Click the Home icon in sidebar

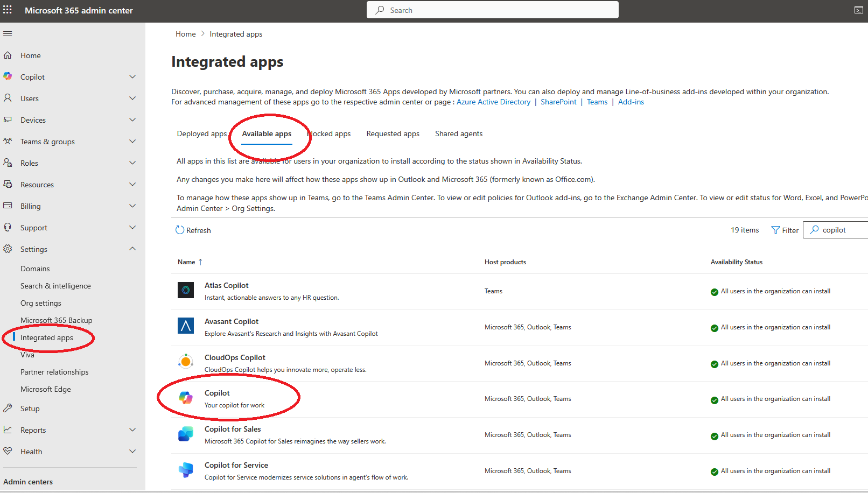click(x=8, y=55)
